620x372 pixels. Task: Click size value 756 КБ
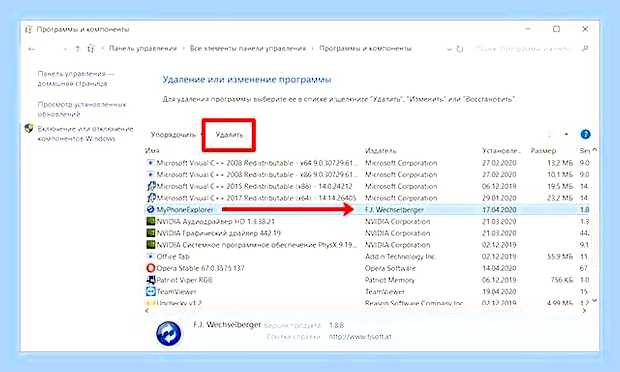pos(561,280)
